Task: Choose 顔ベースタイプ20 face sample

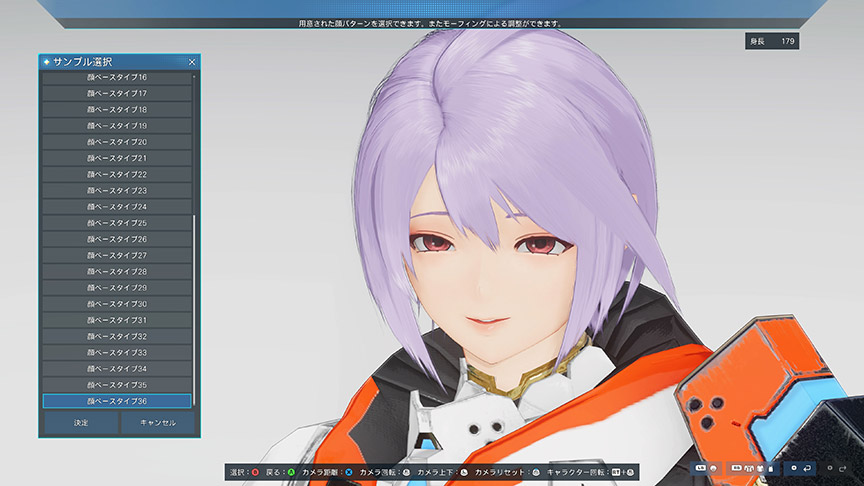Action: tap(116, 142)
